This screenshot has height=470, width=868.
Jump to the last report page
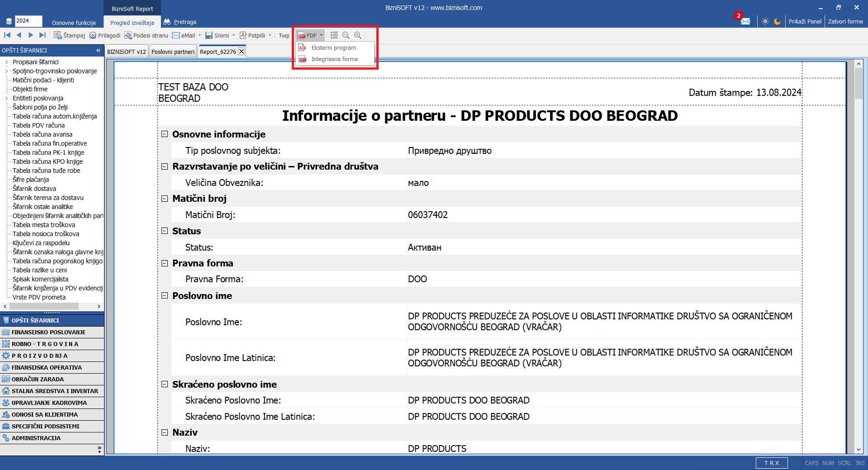pyautogui.click(x=43, y=35)
